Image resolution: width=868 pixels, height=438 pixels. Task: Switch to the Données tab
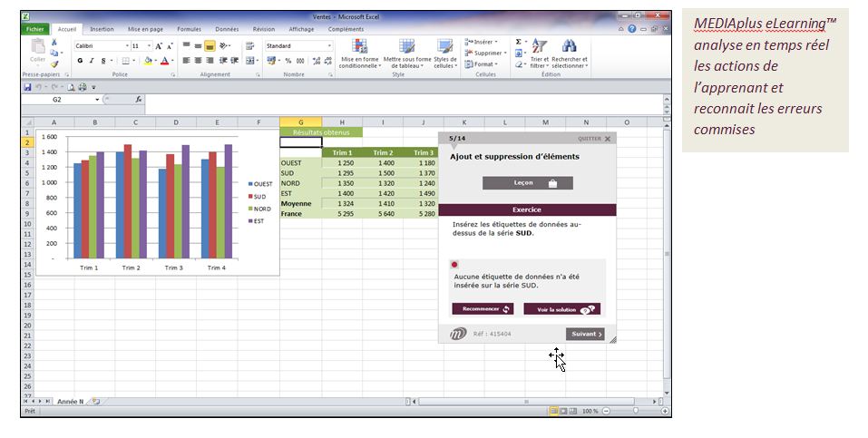227,29
